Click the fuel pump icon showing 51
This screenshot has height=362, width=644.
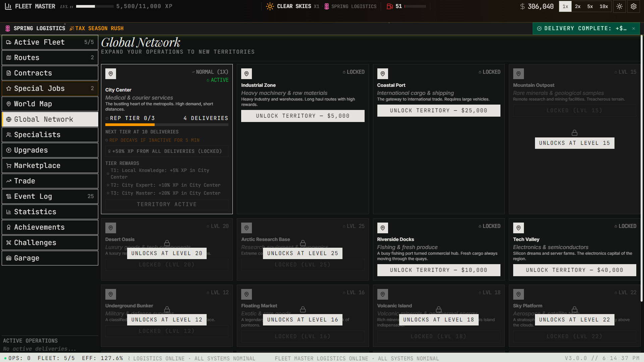(390, 6)
